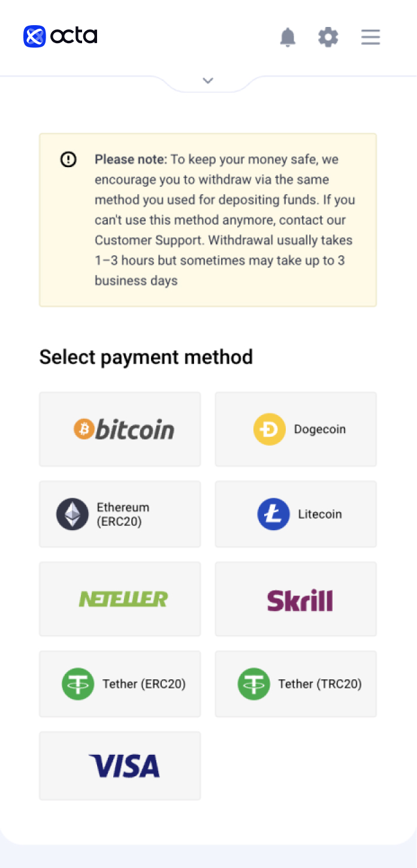Choose the Dogecoin coin icon
Image resolution: width=417 pixels, height=868 pixels.
269,430
